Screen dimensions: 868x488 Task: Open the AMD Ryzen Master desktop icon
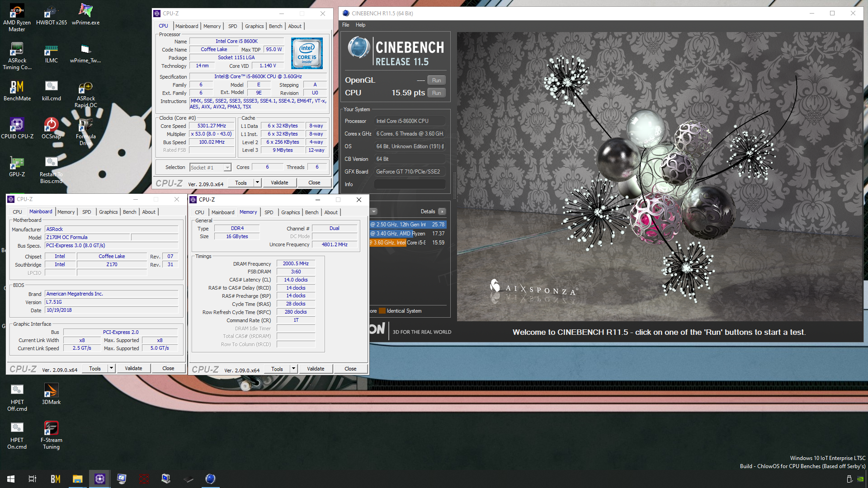17,18
